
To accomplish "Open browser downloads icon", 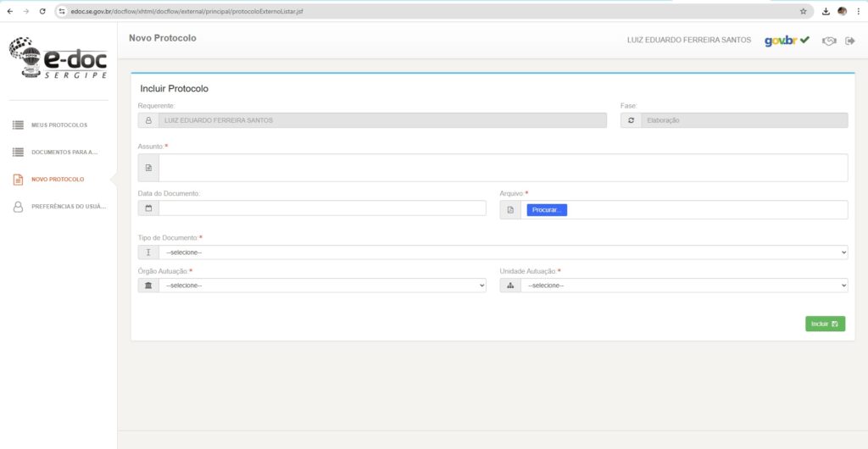I will [x=825, y=11].
